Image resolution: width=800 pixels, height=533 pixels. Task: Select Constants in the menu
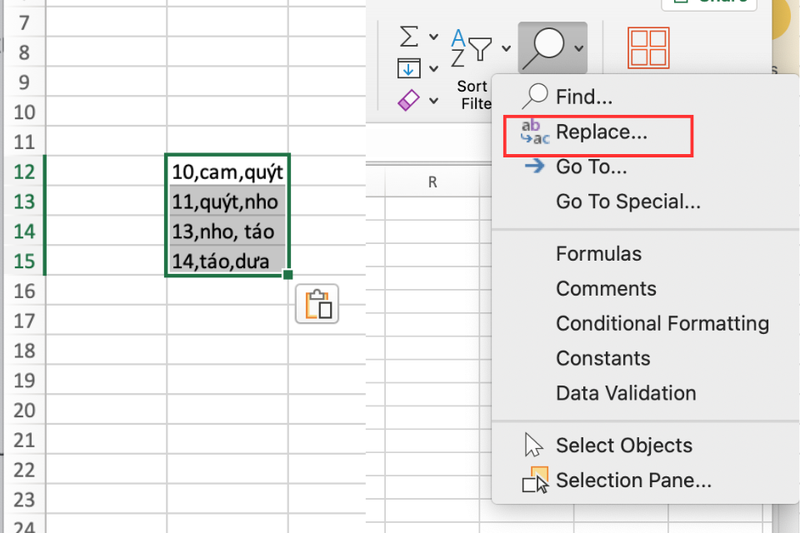(x=645, y=358)
